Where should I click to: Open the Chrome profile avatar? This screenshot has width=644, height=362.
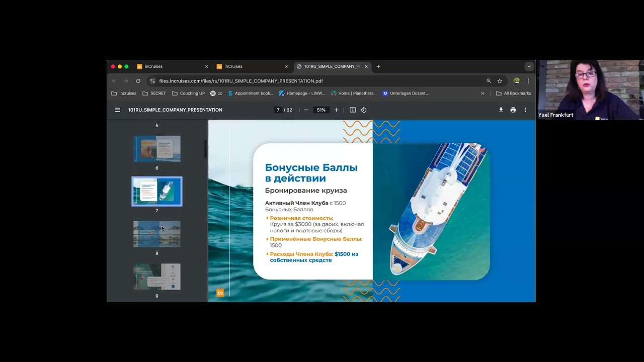517,81
